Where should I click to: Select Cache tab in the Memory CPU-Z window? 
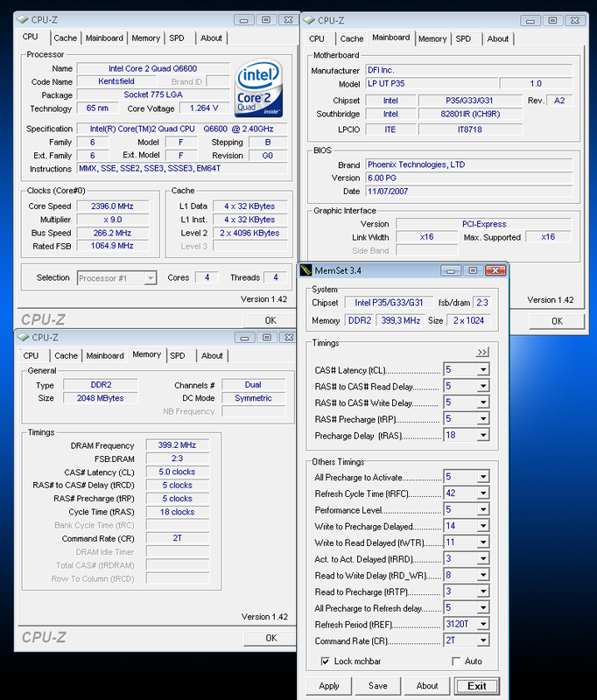(66, 356)
